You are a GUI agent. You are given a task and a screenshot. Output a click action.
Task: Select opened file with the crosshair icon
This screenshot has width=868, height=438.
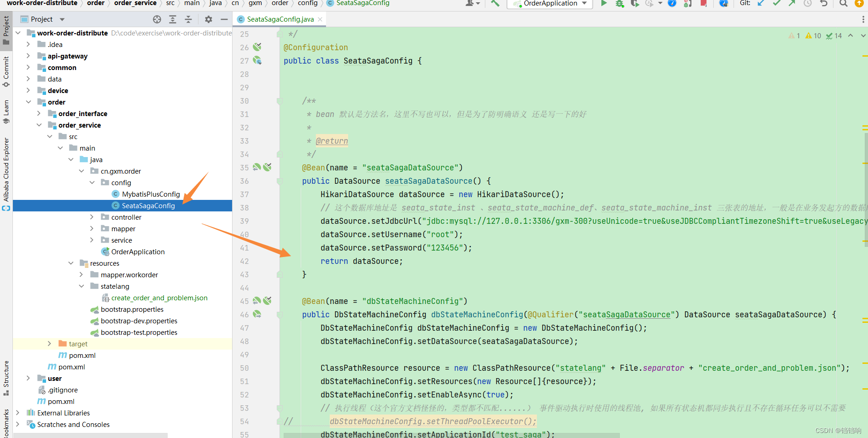[x=157, y=19]
